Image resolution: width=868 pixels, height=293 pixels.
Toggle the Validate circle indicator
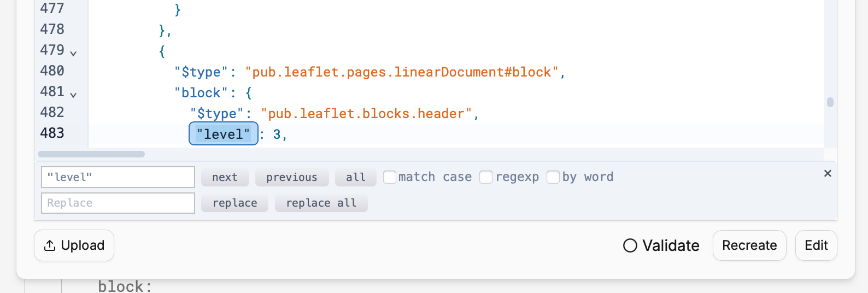coord(630,245)
